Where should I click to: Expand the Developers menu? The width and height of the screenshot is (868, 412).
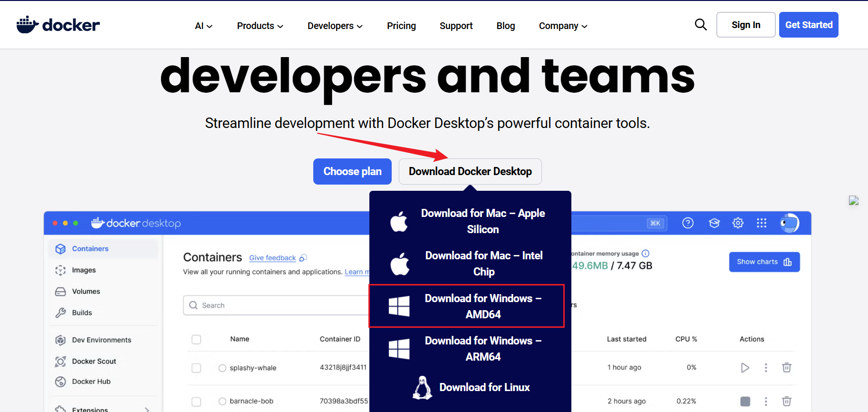(335, 26)
